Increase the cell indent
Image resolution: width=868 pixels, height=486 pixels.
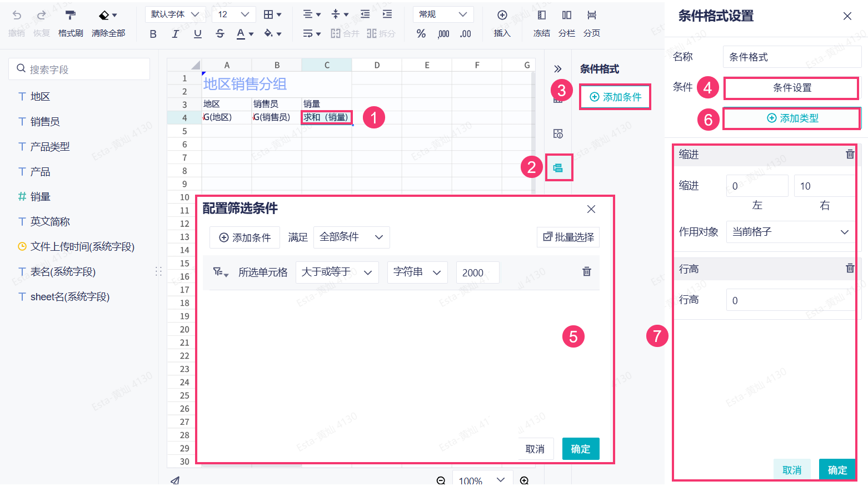(387, 14)
